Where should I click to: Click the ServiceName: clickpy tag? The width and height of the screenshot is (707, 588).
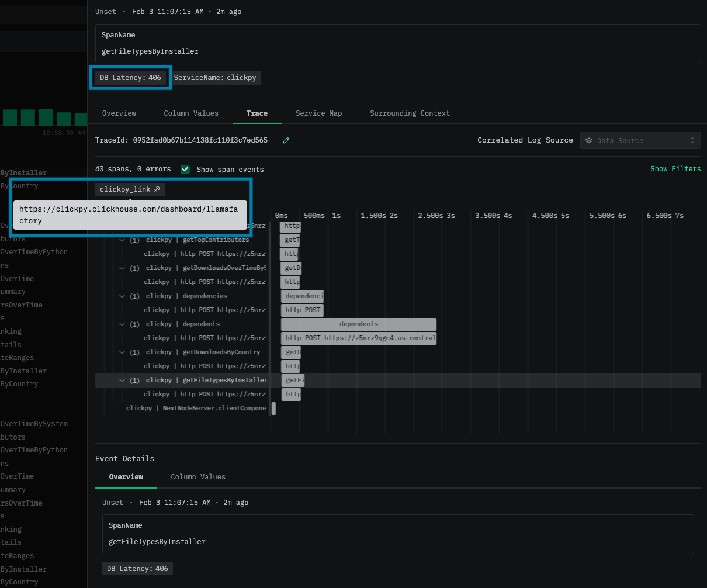point(215,78)
